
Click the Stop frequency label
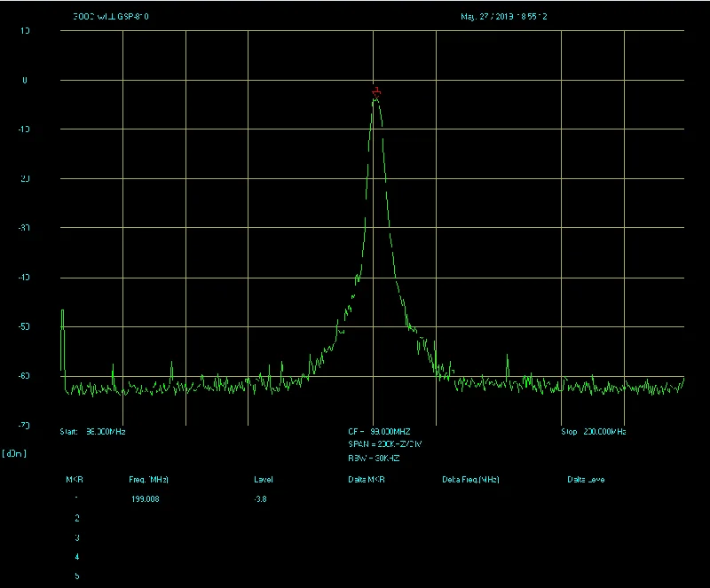(x=593, y=431)
